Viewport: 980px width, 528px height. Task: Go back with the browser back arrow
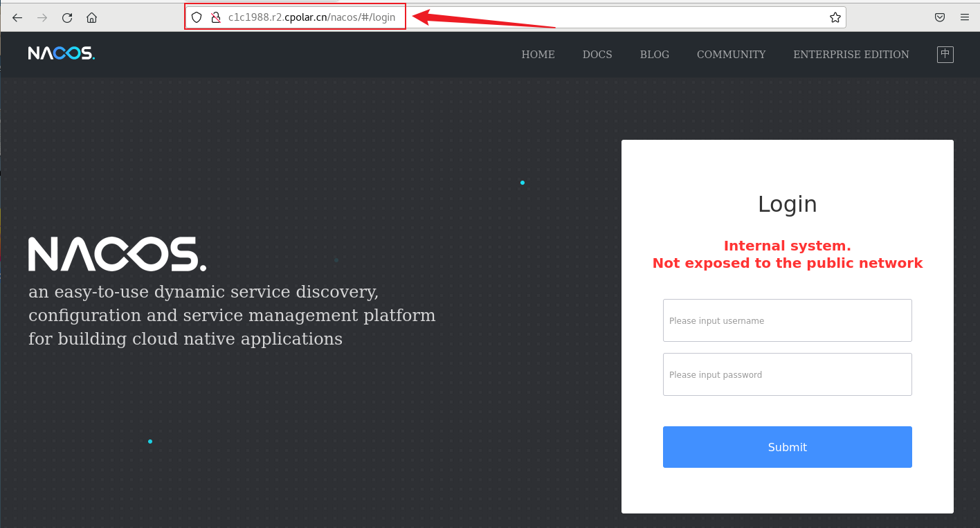pyautogui.click(x=17, y=18)
